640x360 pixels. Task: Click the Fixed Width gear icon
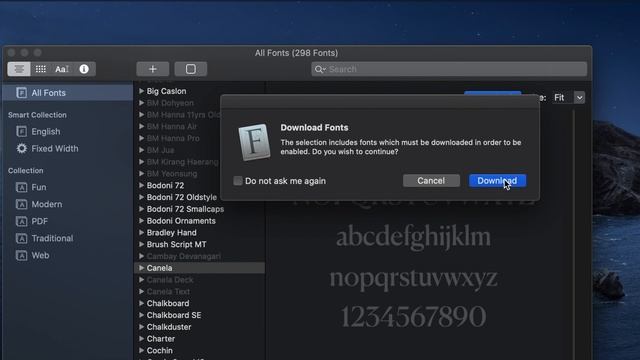(x=21, y=148)
